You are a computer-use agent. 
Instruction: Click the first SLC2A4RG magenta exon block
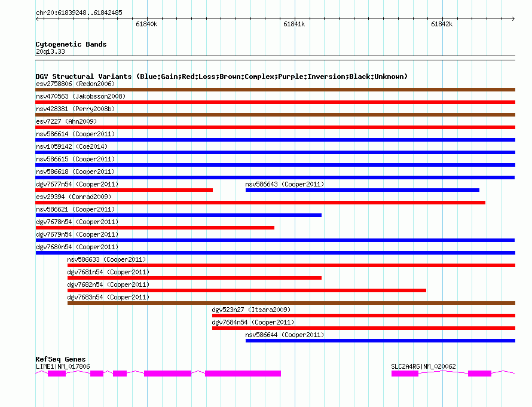point(405,374)
